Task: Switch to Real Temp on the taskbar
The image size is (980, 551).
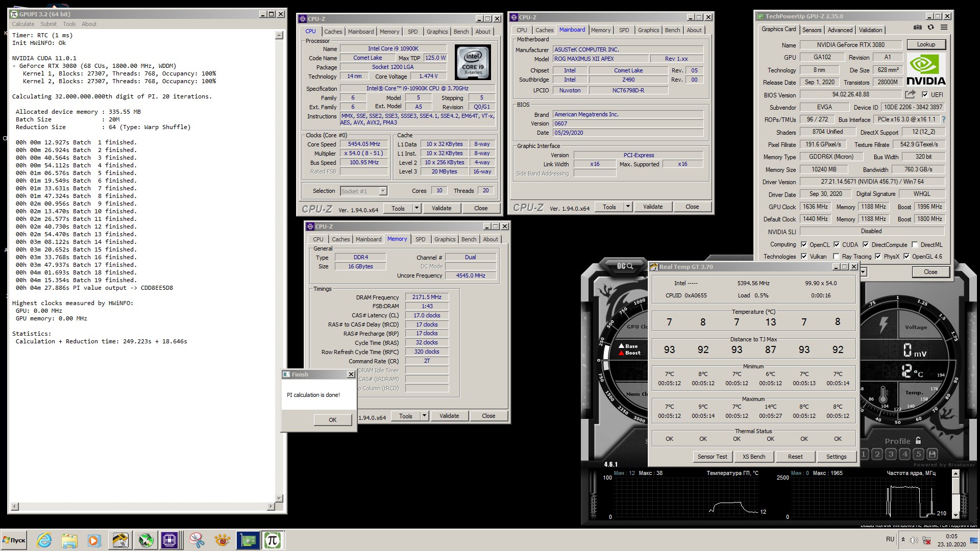Action: [120, 540]
